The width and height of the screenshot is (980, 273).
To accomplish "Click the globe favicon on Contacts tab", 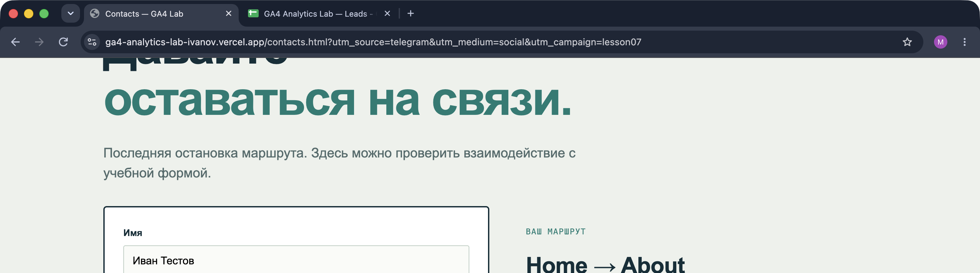I will [95, 14].
